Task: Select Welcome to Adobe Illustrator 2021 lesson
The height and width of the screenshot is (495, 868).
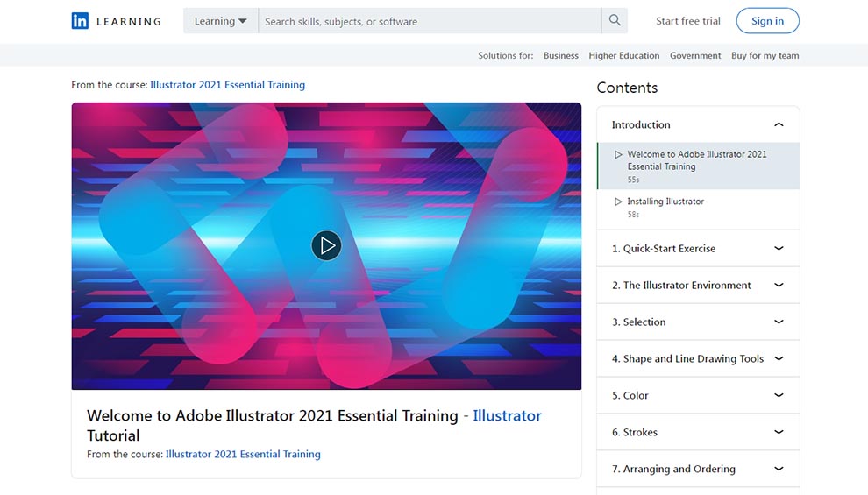Action: point(698,166)
